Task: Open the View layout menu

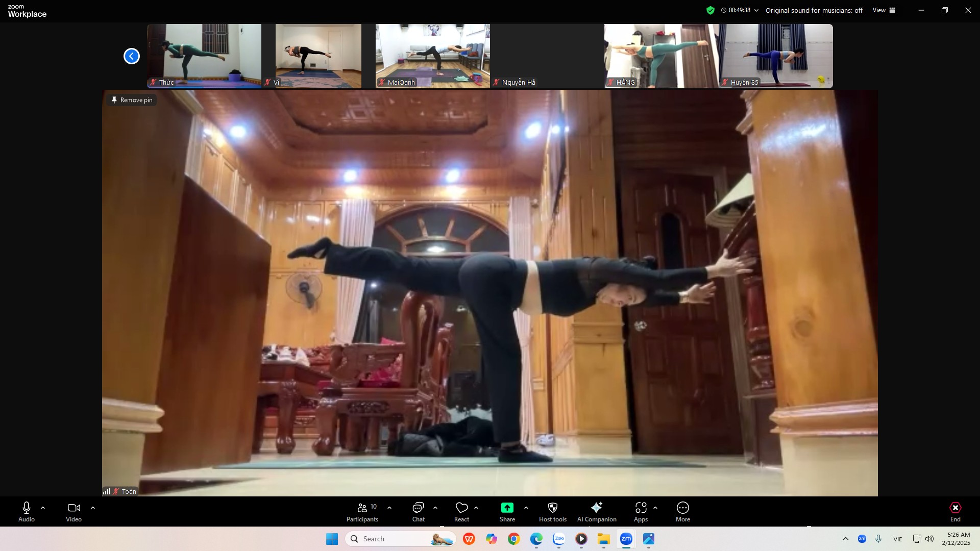Action: [884, 10]
